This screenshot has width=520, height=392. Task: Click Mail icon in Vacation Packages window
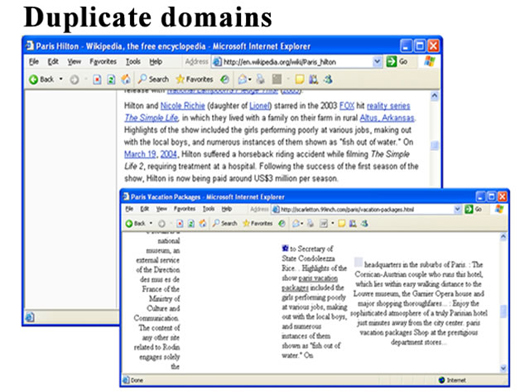tap(296, 223)
